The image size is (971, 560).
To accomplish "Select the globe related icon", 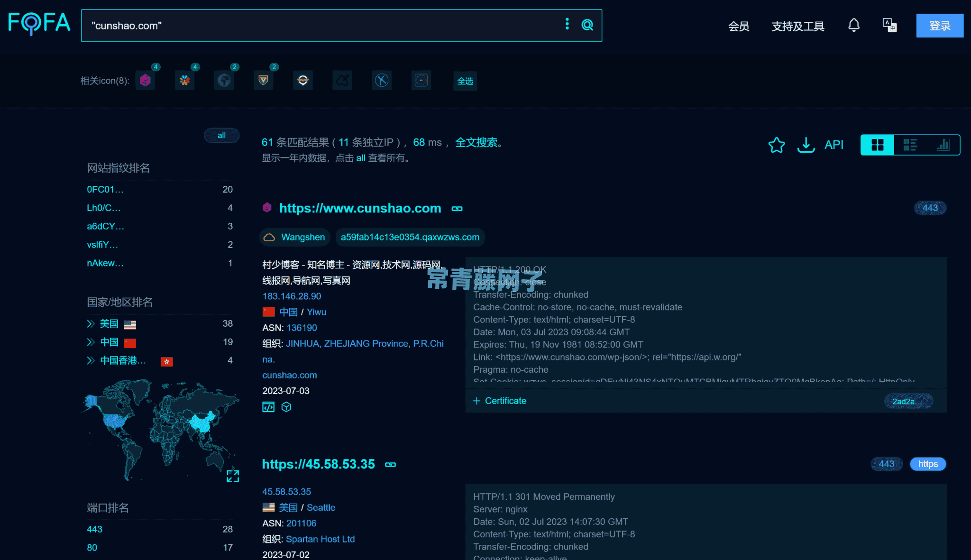I will point(224,81).
